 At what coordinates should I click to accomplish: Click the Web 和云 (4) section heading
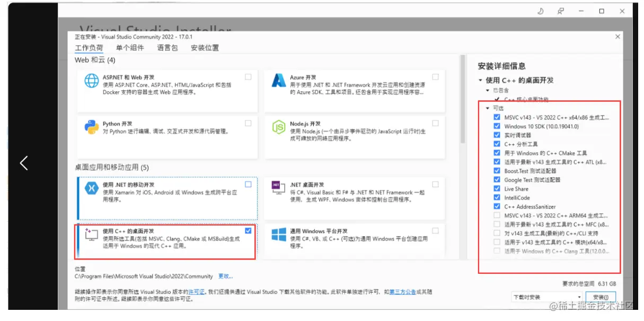[x=95, y=60]
